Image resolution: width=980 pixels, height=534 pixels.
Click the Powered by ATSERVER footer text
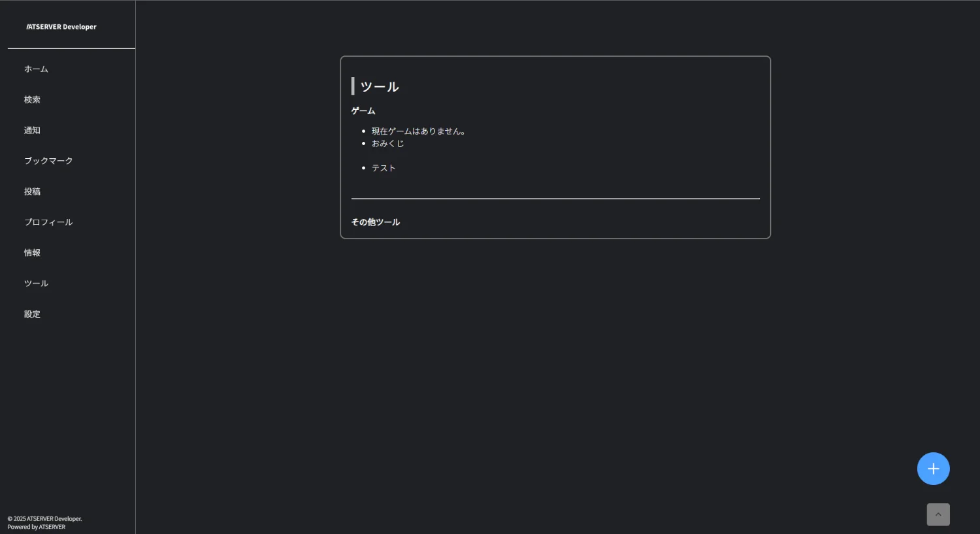[37, 527]
